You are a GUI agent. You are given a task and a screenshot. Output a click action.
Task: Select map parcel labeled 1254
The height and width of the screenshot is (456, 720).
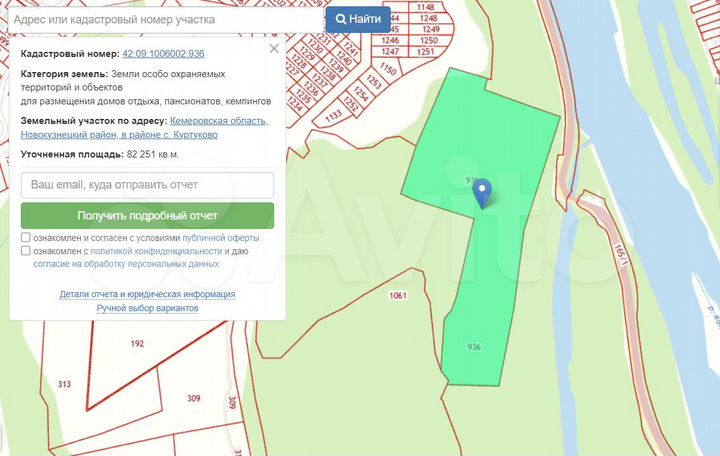point(360,93)
